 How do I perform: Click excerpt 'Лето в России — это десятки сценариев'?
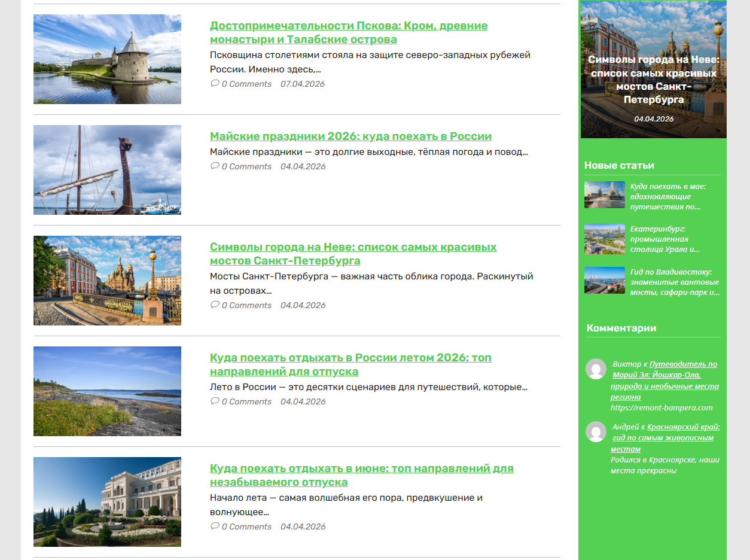[368, 386]
